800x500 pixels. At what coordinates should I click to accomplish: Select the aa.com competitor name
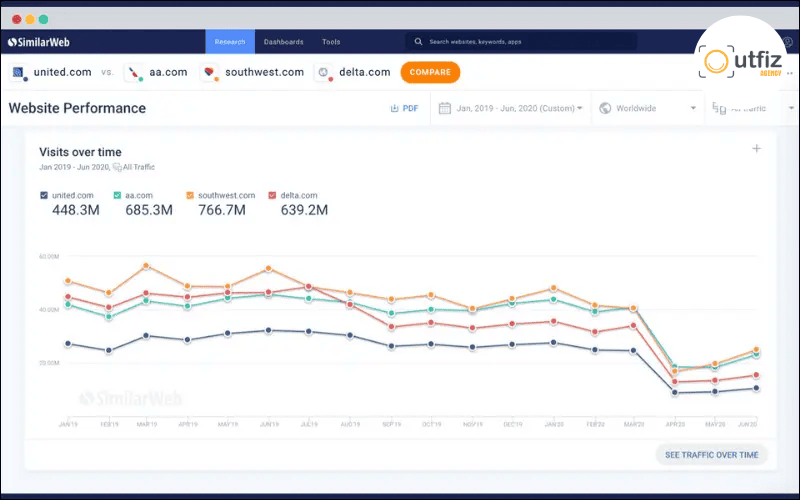(x=168, y=72)
